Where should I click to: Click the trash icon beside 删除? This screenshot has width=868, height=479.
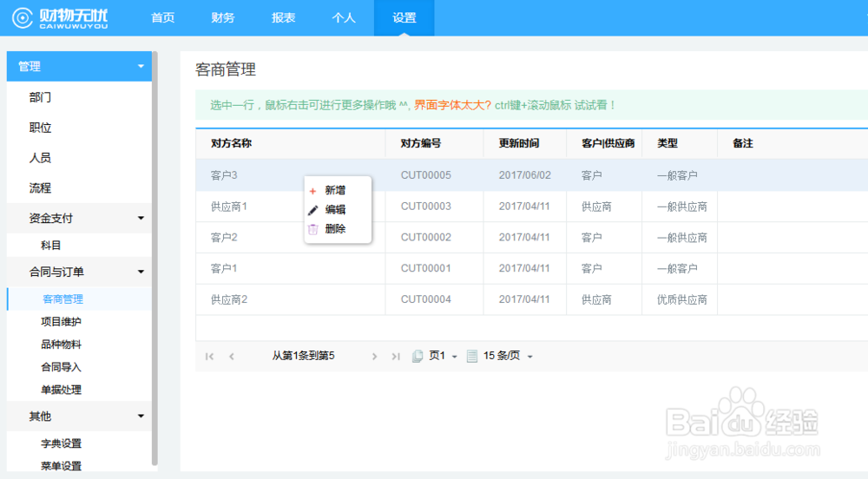[x=312, y=229]
